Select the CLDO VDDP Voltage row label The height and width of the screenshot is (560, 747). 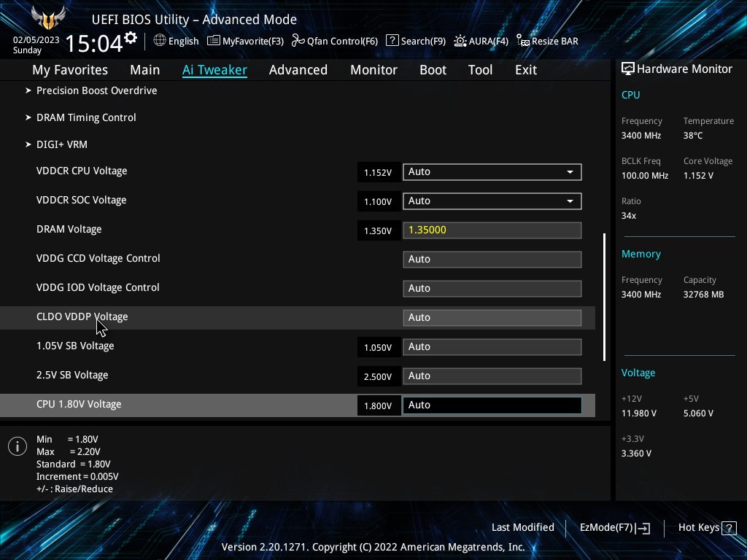[x=82, y=316]
